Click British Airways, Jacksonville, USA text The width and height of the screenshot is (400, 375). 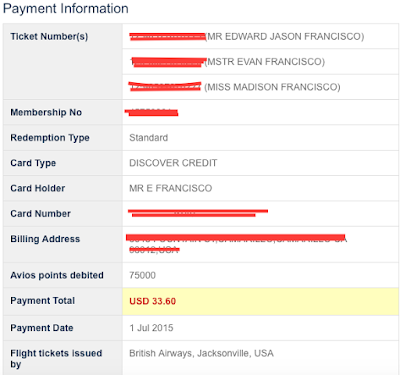(201, 353)
